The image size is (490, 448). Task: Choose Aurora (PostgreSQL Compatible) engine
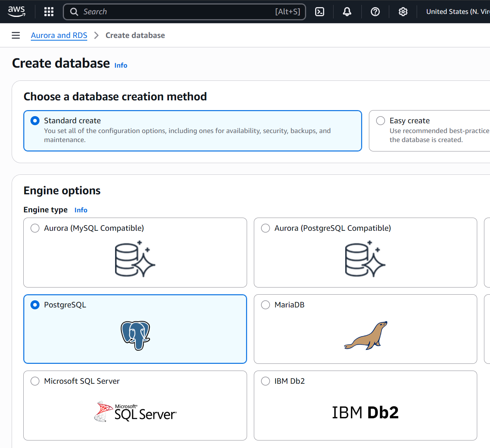(265, 228)
